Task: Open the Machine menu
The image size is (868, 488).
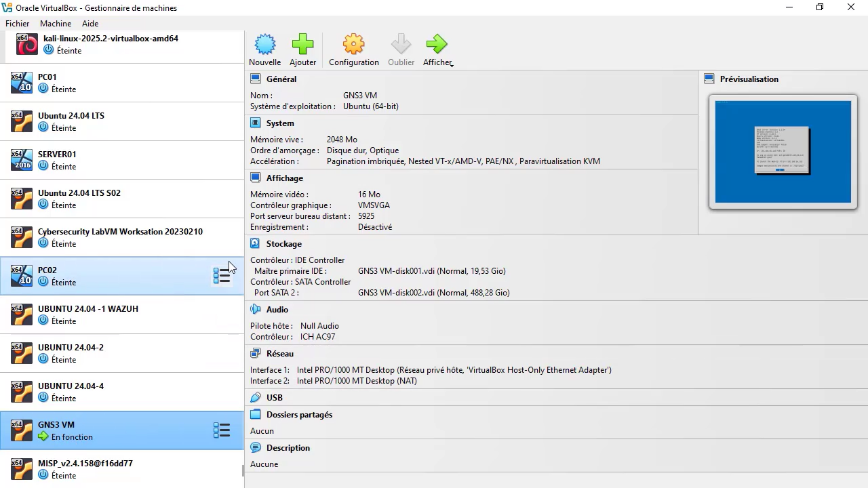Action: coord(56,24)
